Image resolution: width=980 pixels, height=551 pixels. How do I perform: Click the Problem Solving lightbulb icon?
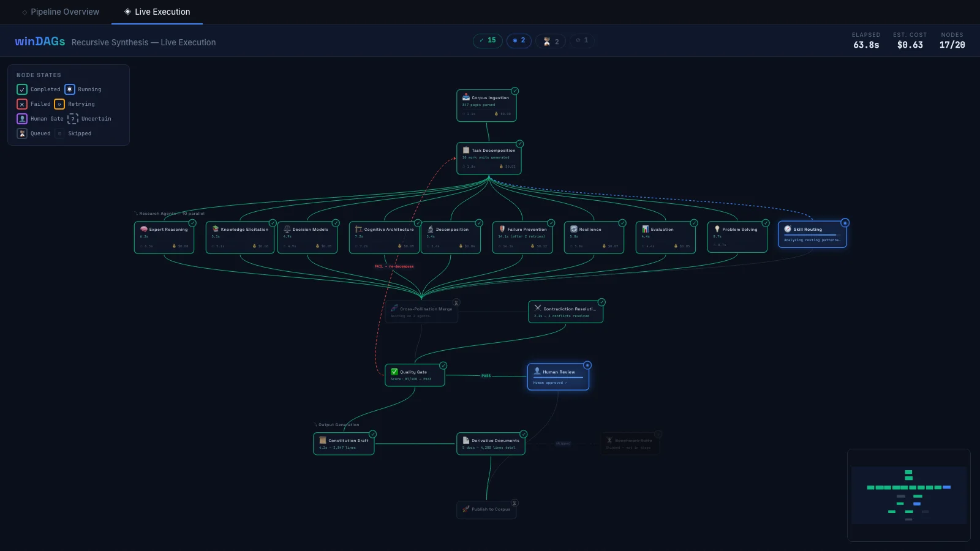(717, 229)
